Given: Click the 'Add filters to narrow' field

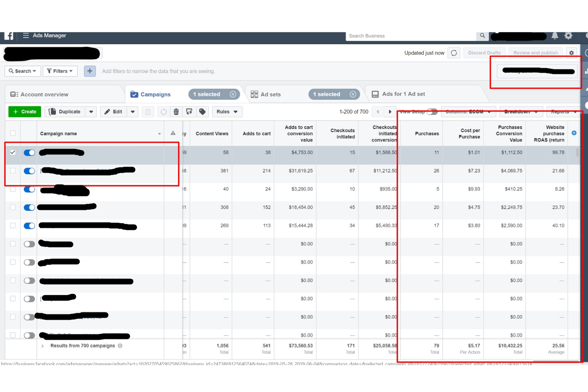Looking at the screenshot, I should coord(158,71).
